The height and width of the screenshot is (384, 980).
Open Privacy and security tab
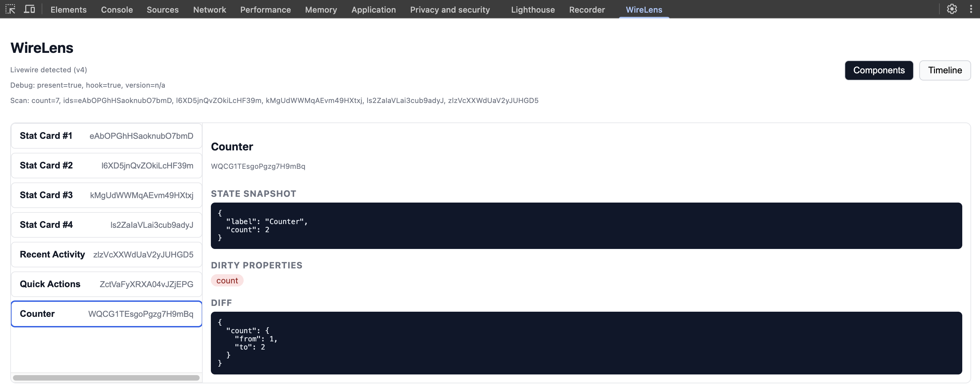click(x=450, y=10)
